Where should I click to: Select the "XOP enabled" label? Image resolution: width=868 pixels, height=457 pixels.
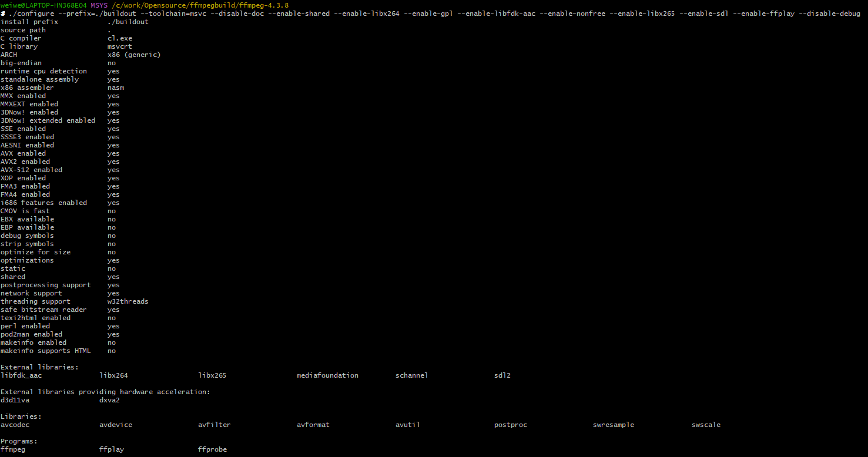click(23, 178)
